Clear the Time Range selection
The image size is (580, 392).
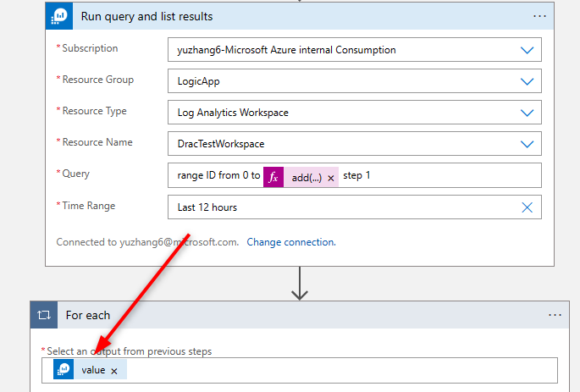click(x=527, y=207)
